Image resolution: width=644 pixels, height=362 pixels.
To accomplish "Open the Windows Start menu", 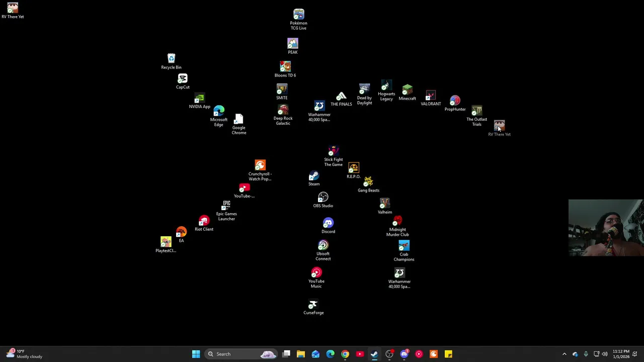I will (x=196, y=354).
